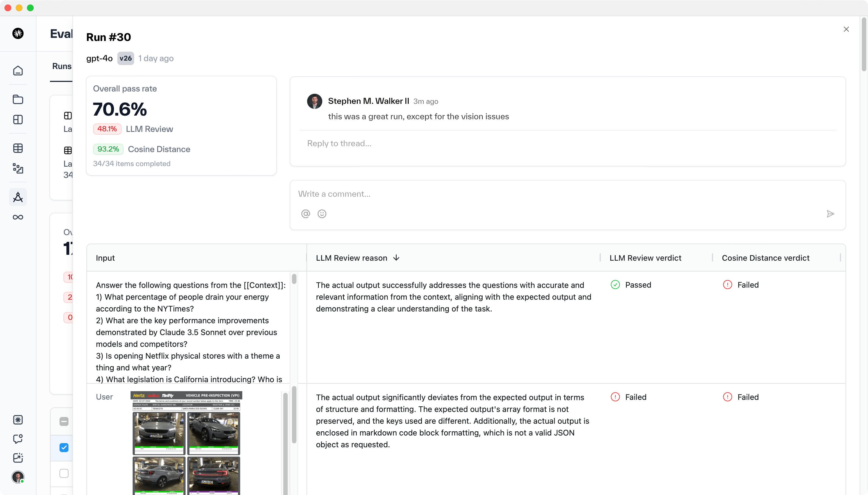Click the v26 version badge

(125, 58)
